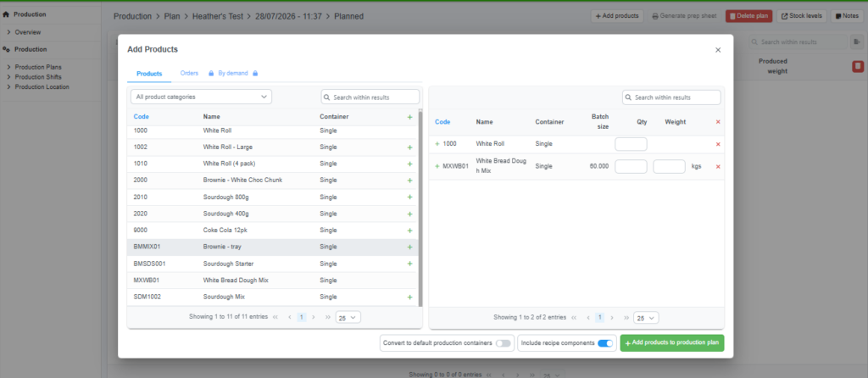The width and height of the screenshot is (868, 378).
Task: Go to next page in selected list
Action: [612, 318]
